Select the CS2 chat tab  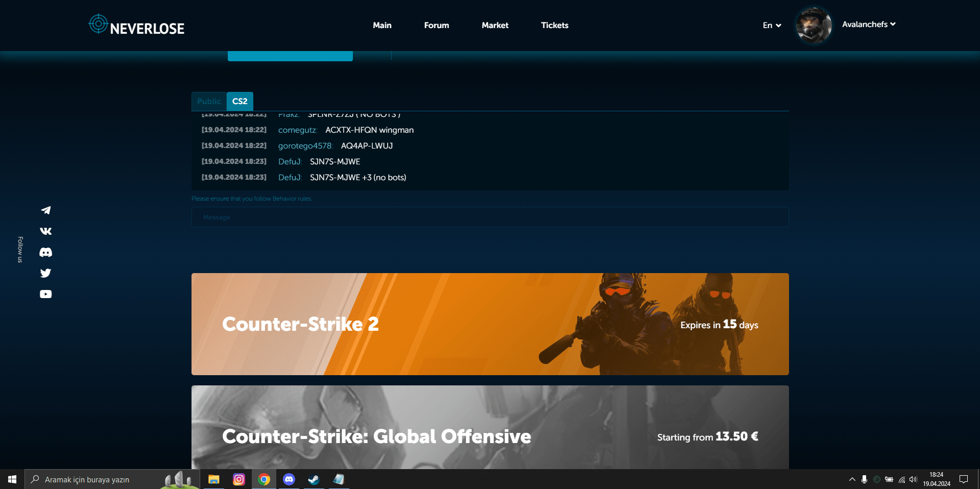click(240, 101)
